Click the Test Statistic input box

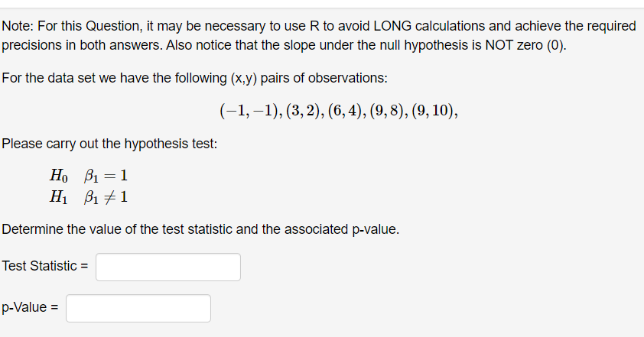pyautogui.click(x=168, y=267)
